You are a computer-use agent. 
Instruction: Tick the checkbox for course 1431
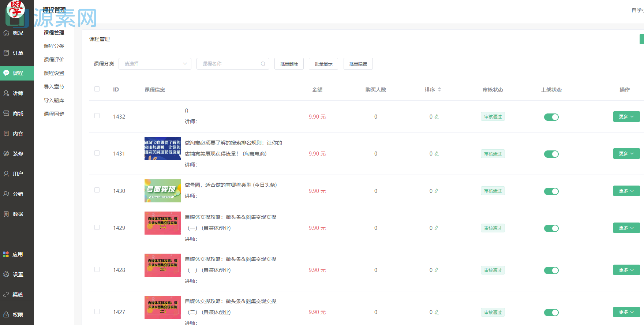(97, 153)
